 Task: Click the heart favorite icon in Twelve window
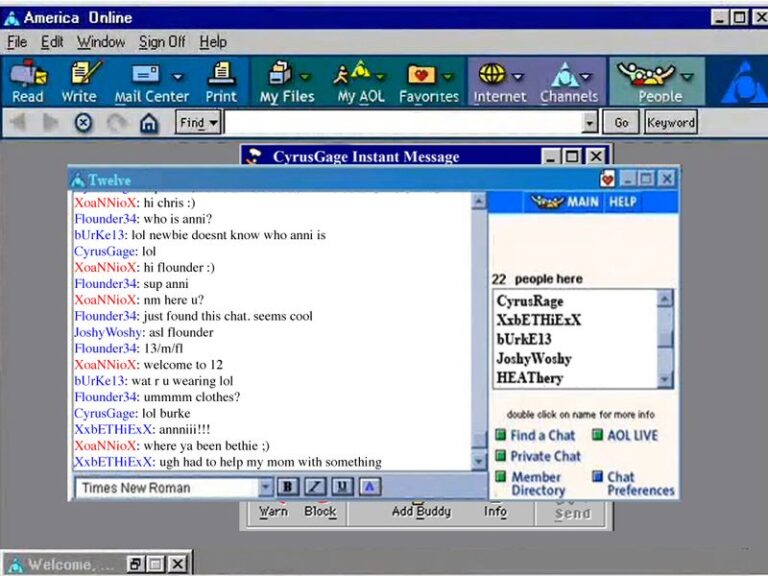(607, 179)
